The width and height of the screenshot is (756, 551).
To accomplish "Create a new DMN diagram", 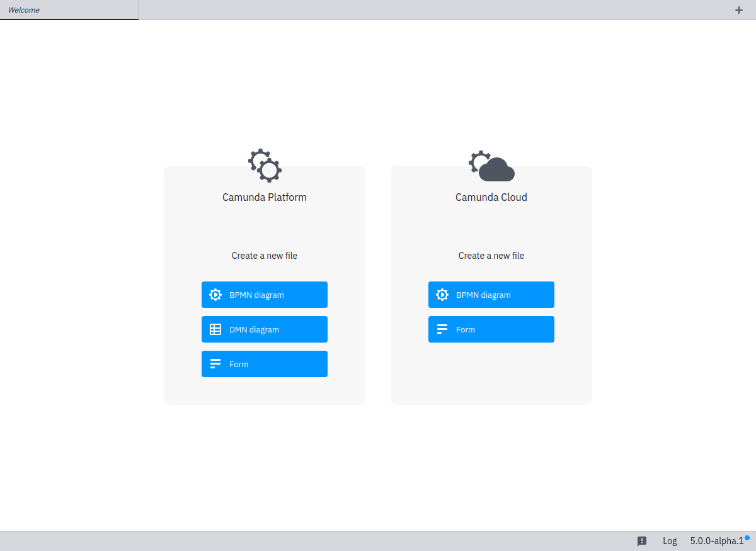I will tap(264, 329).
